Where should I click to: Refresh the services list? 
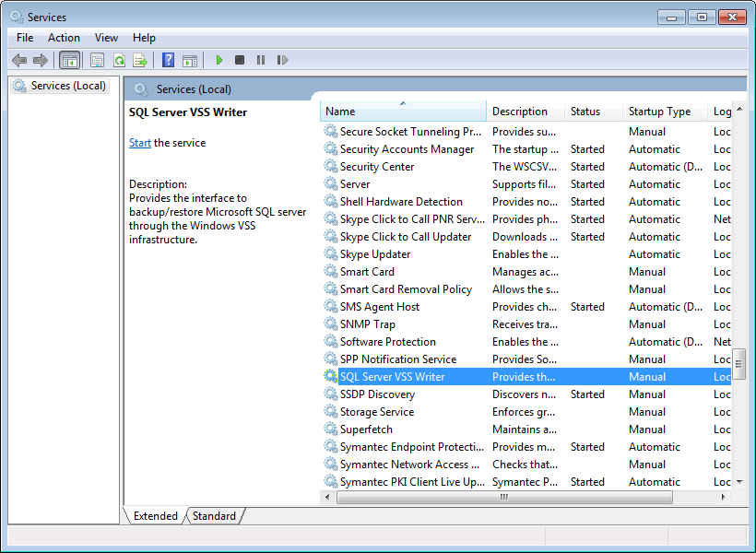pyautogui.click(x=119, y=60)
